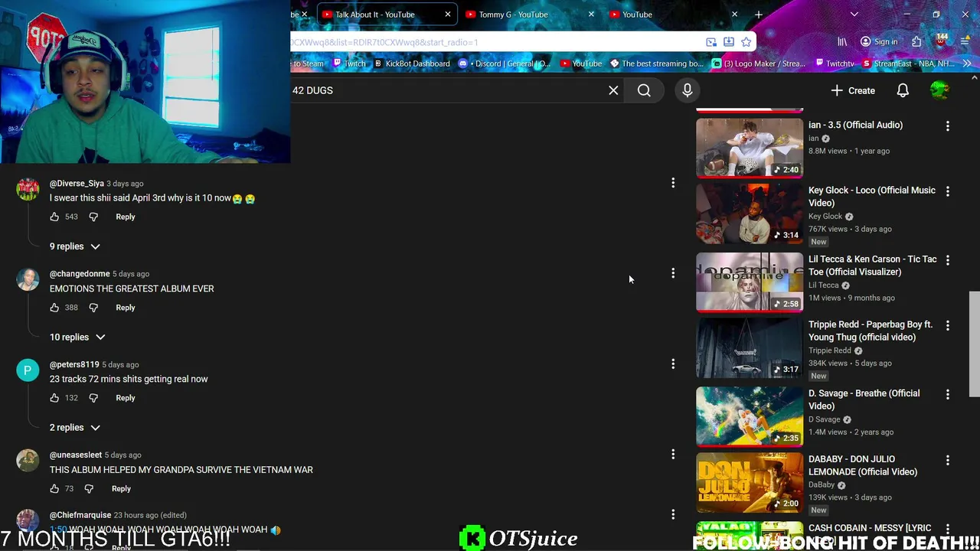
Task: Open D. Savage - Breathe thumbnail
Action: pyautogui.click(x=750, y=416)
